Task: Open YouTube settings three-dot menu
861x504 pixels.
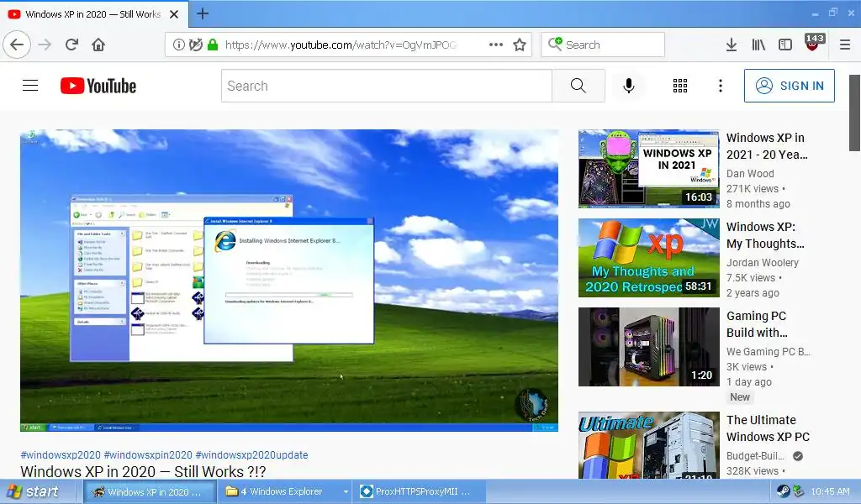Action: pyautogui.click(x=721, y=86)
